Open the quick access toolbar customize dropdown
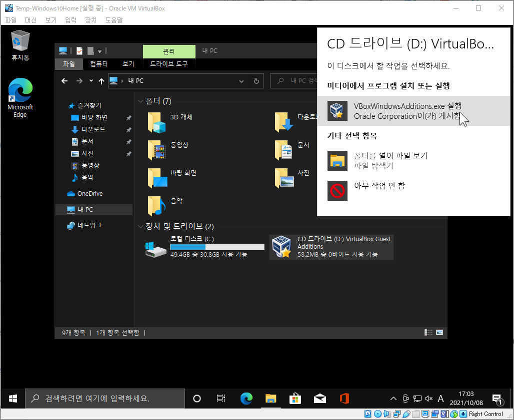Viewport: 514px width, 420px height. 99,51
